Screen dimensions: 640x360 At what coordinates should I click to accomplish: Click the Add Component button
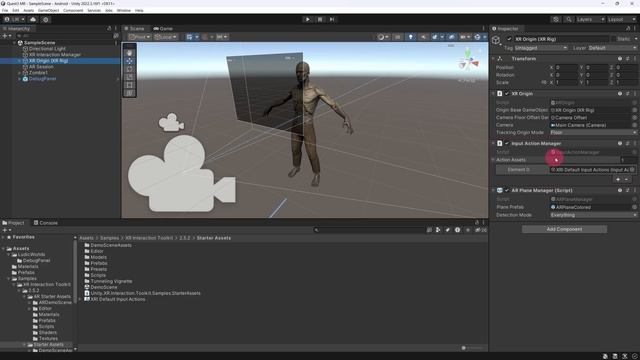pos(564,229)
